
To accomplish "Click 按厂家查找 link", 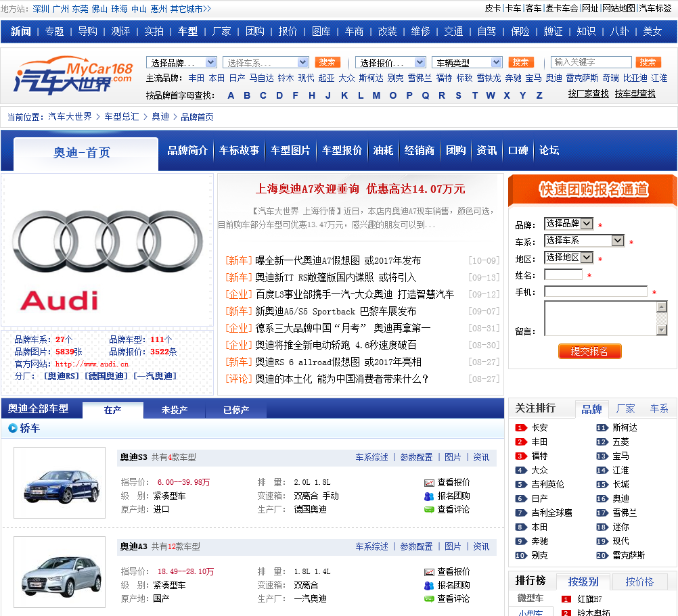I will (x=588, y=94).
